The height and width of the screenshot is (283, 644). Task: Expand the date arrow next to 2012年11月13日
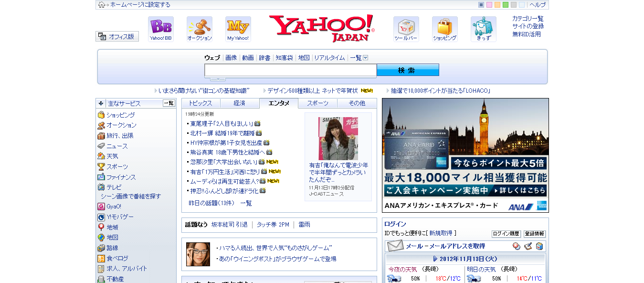(435, 259)
